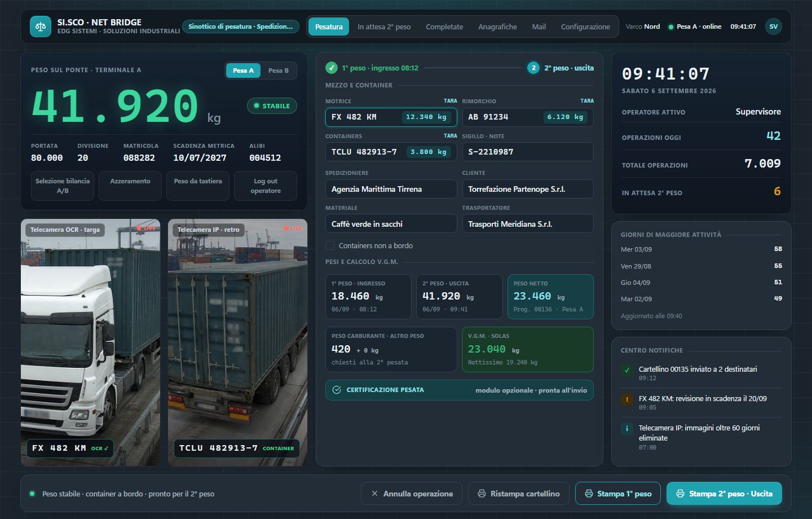Click the green check icon on Cartellino 00135 notification
The image size is (812, 519).
tap(627, 370)
